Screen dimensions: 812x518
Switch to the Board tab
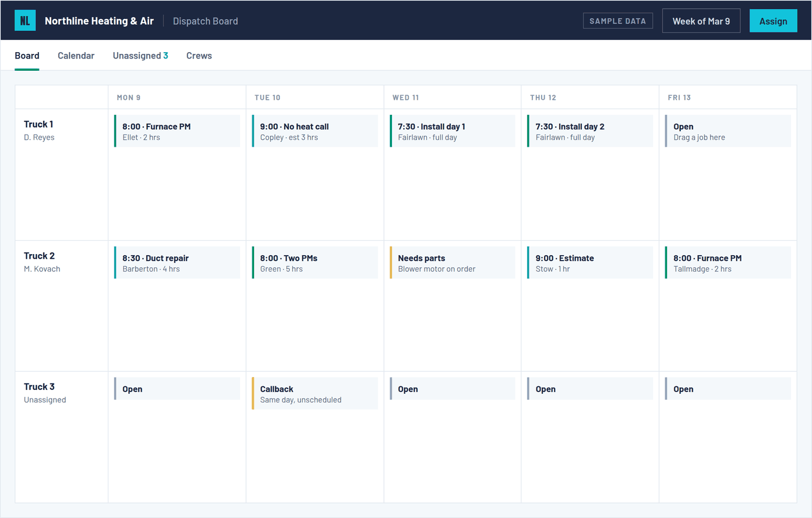point(27,56)
